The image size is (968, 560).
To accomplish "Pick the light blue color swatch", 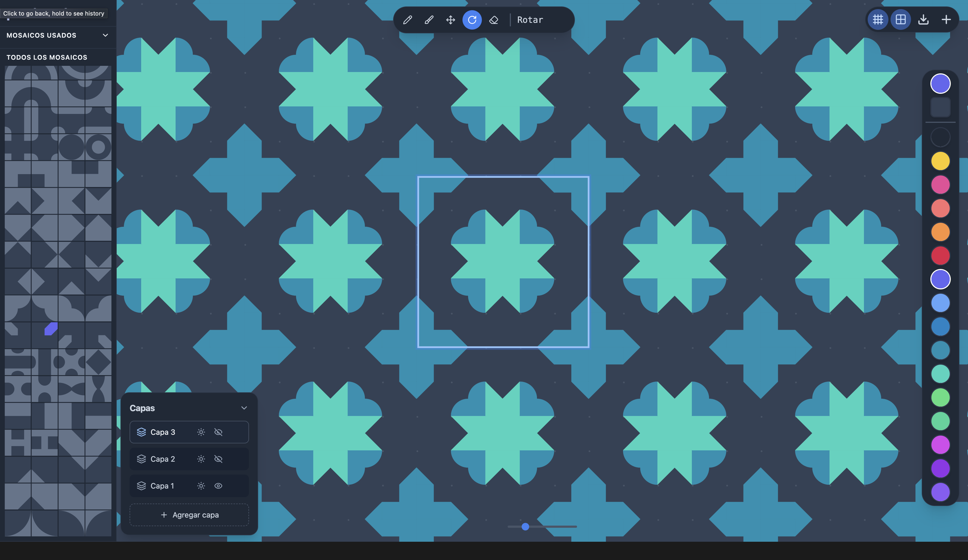I will pos(940,303).
